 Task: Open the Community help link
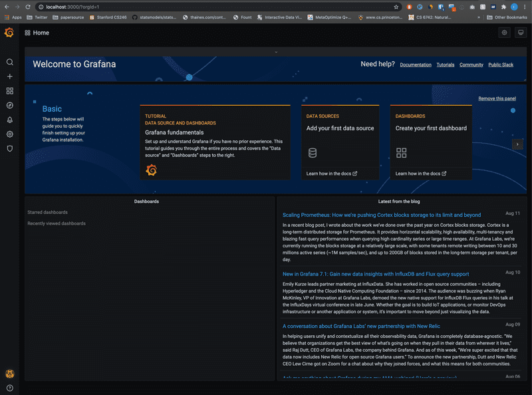[x=471, y=65]
